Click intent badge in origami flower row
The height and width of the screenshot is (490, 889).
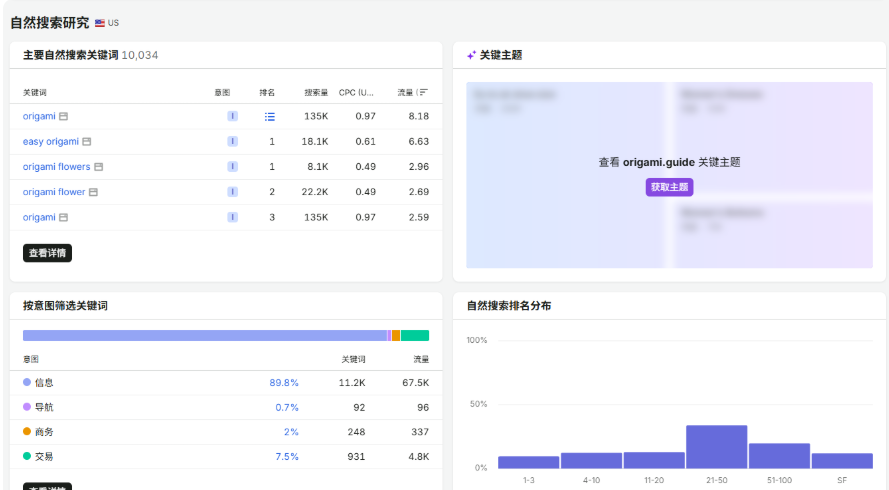[232, 192]
